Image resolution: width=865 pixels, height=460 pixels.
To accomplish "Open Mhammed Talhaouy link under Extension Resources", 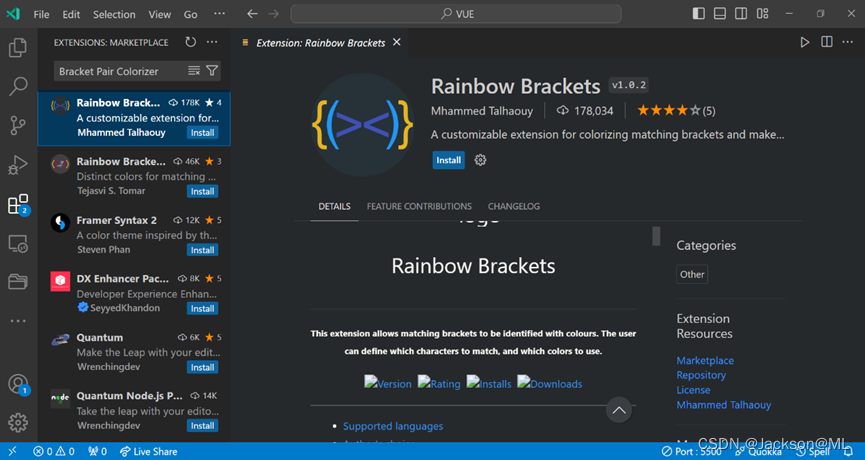I will [724, 405].
